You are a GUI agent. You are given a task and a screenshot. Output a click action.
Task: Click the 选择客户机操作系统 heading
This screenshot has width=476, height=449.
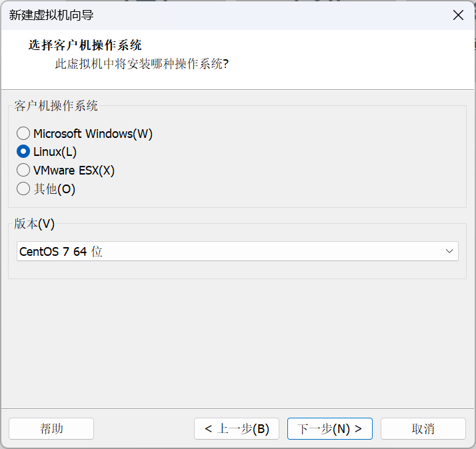coord(85,45)
